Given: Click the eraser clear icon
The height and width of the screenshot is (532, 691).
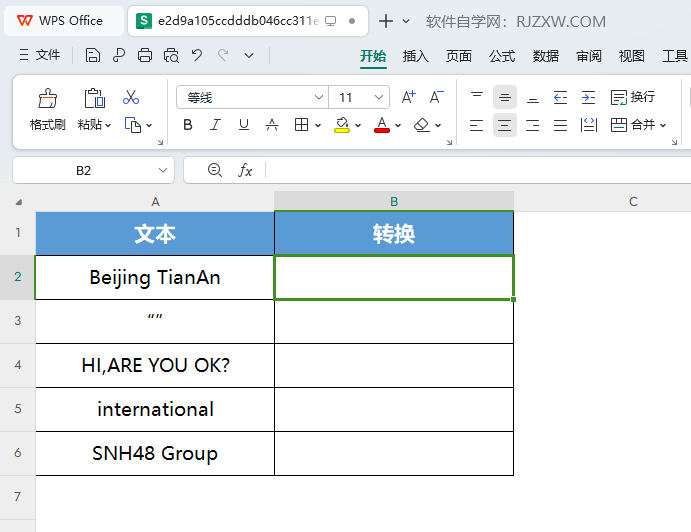Looking at the screenshot, I should [422, 125].
